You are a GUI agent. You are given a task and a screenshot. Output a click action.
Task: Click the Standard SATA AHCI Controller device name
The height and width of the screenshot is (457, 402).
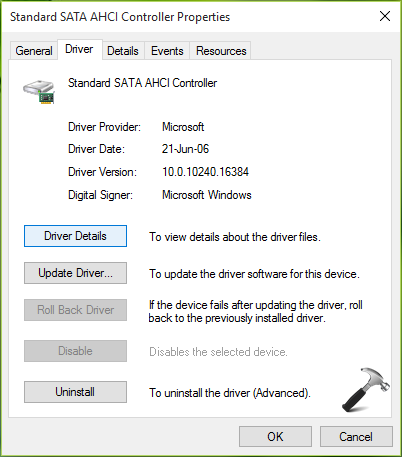[x=142, y=83]
